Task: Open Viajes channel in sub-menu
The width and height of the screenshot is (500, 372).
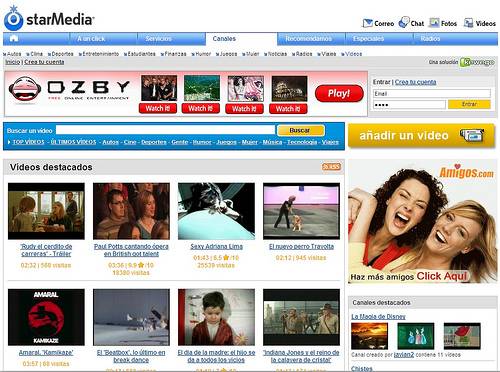Action: (329, 54)
